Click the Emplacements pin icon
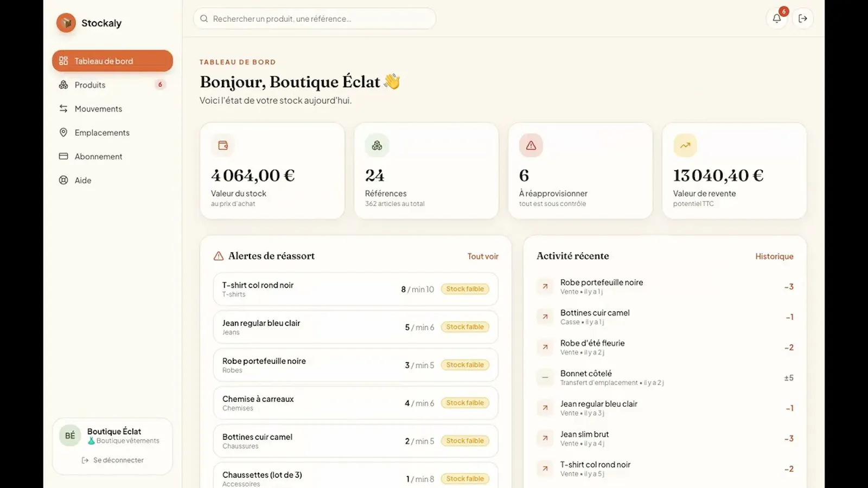 point(63,132)
